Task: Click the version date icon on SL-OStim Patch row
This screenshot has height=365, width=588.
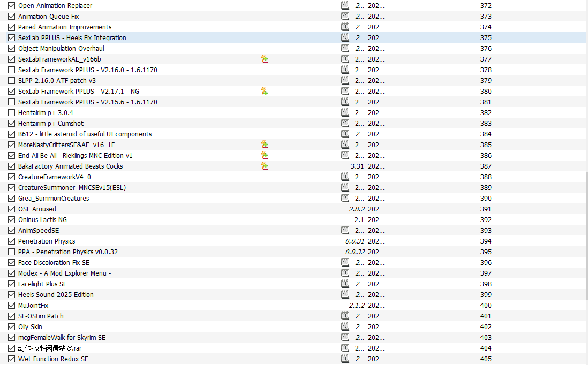Action: [x=345, y=316]
